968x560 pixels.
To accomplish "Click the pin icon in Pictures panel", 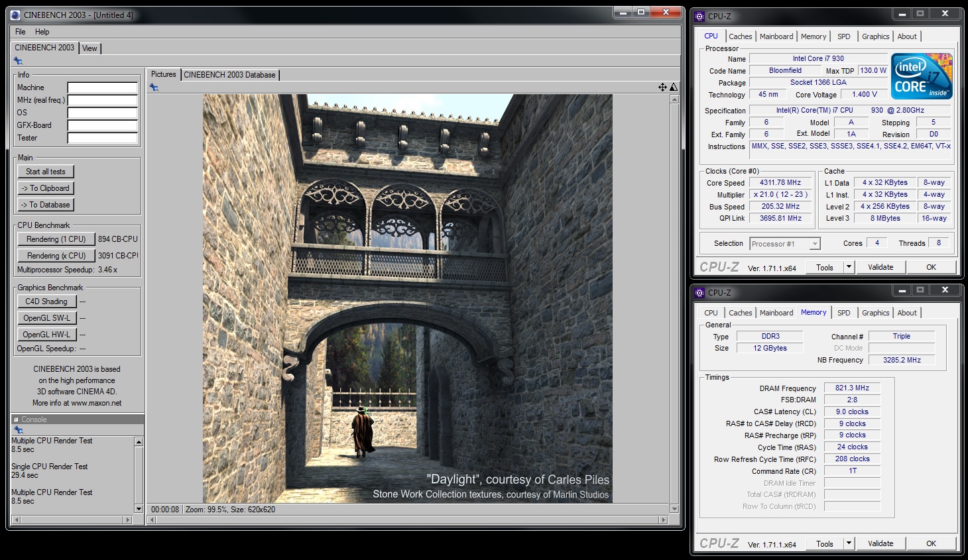I will click(x=154, y=87).
